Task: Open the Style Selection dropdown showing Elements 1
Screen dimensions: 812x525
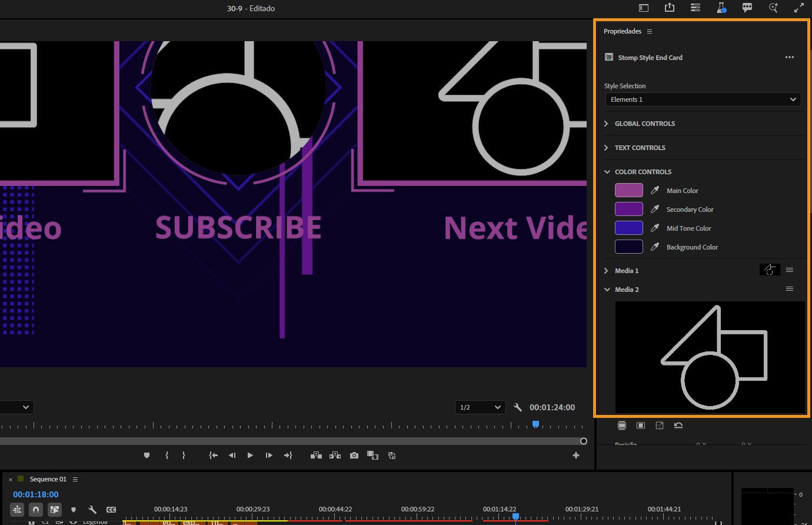Action: (x=703, y=99)
